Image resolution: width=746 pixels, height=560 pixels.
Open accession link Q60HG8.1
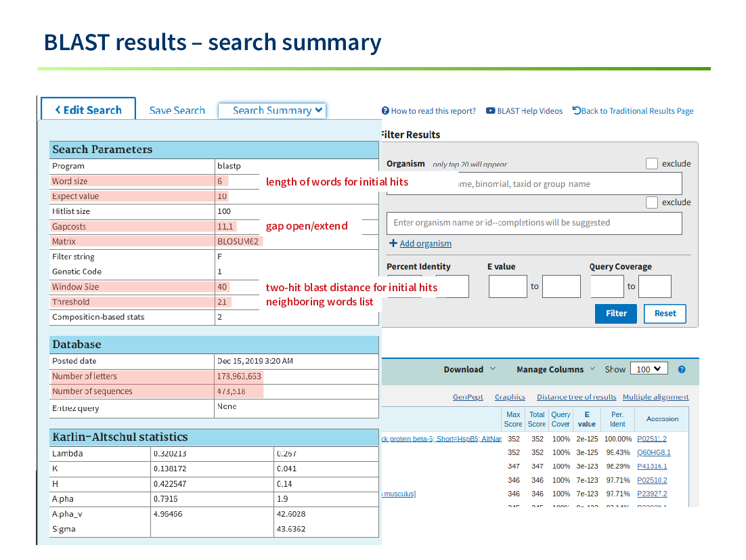pyautogui.click(x=654, y=452)
